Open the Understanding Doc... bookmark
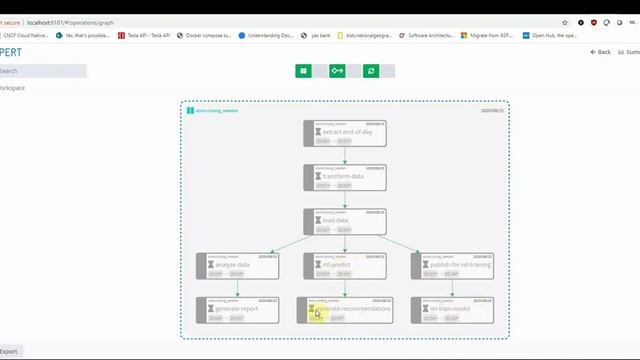The image size is (640, 360). click(x=266, y=36)
